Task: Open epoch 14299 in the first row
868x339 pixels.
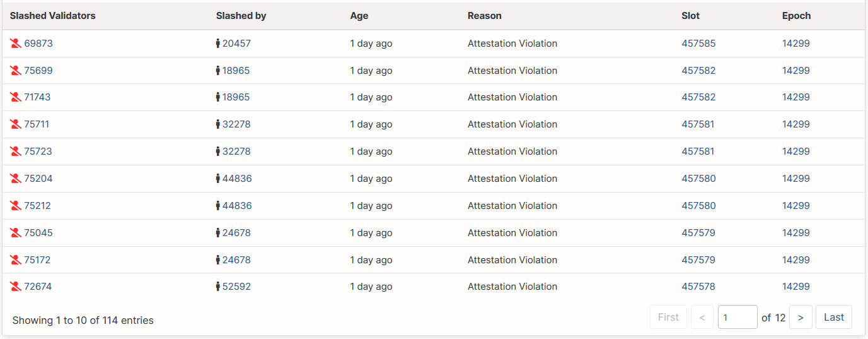Action: click(x=796, y=44)
